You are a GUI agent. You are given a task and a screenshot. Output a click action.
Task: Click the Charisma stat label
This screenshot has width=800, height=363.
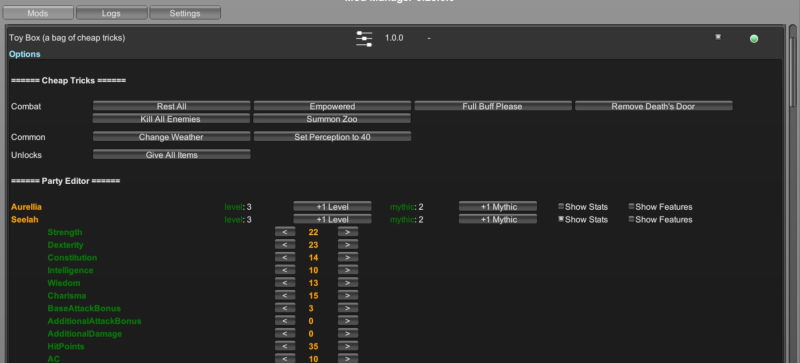tap(67, 296)
